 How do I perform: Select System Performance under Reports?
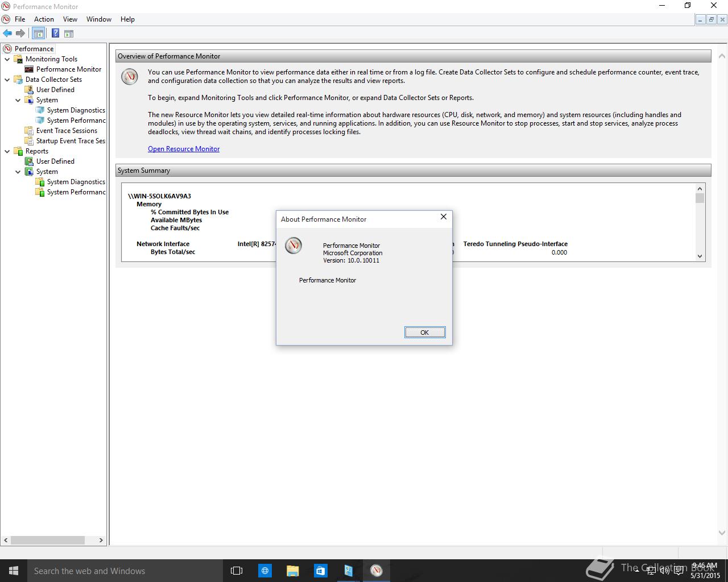pyautogui.click(x=76, y=192)
